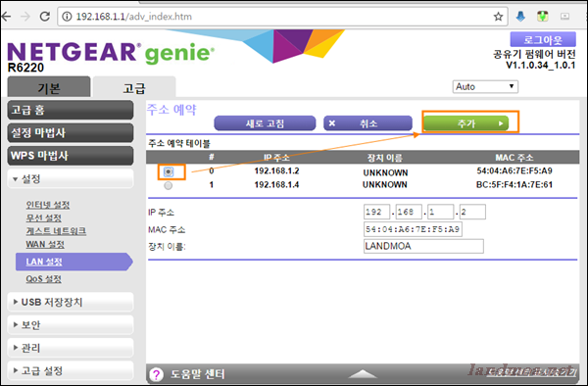Switch to the 고급 tab
The width and height of the screenshot is (588, 386).
tap(134, 87)
